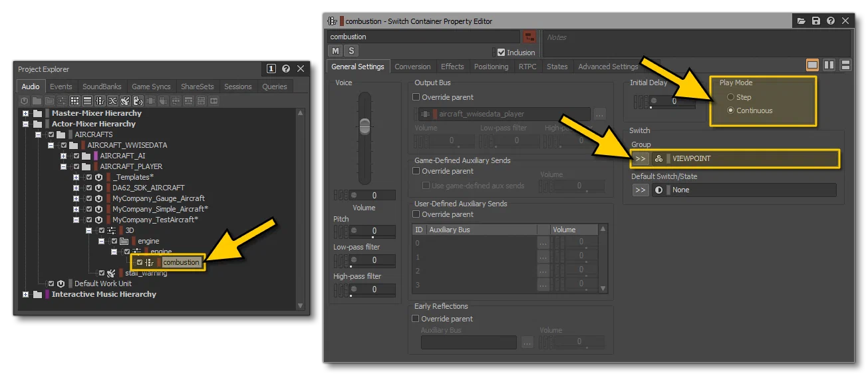
Task: Switch to the Game Syncs tab
Action: 151,87
